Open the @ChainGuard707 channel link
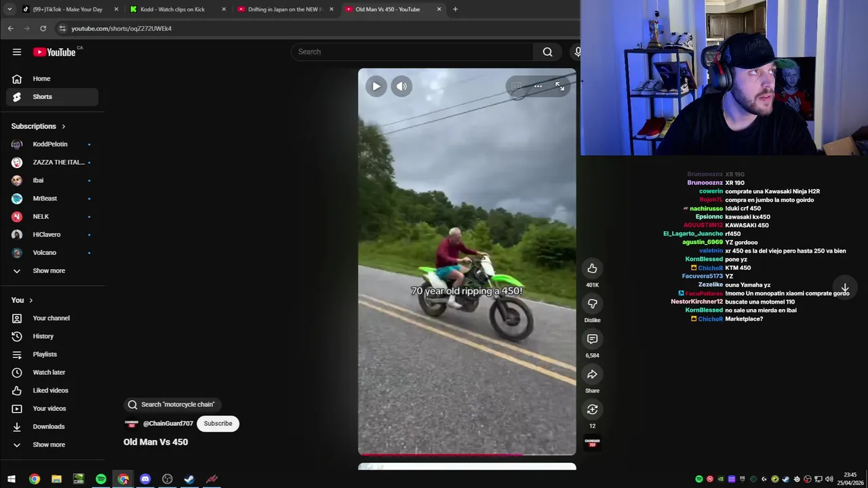The image size is (868, 488). [x=168, y=424]
